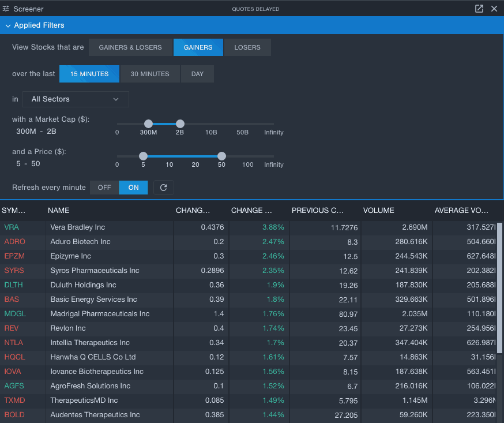Open the All Sectors dropdown
Image resolution: width=504 pixels, height=423 pixels.
[76, 99]
